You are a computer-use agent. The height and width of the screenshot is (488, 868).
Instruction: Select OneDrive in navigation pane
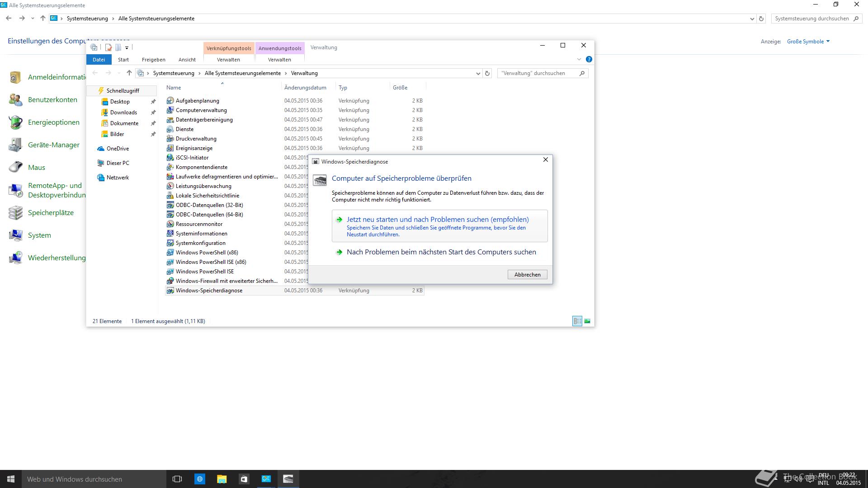point(118,149)
